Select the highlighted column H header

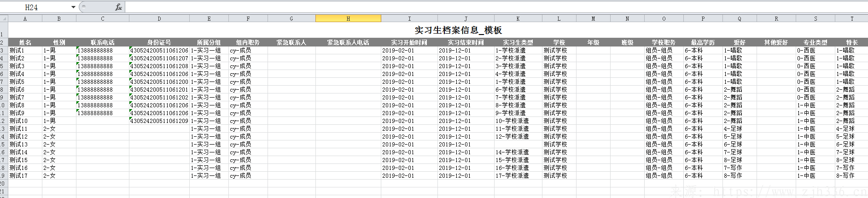[348, 19]
